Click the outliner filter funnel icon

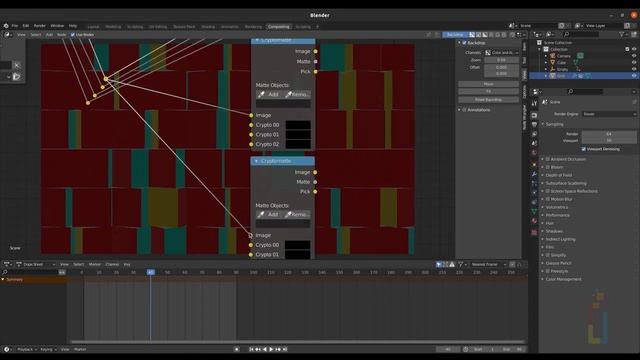click(x=621, y=35)
